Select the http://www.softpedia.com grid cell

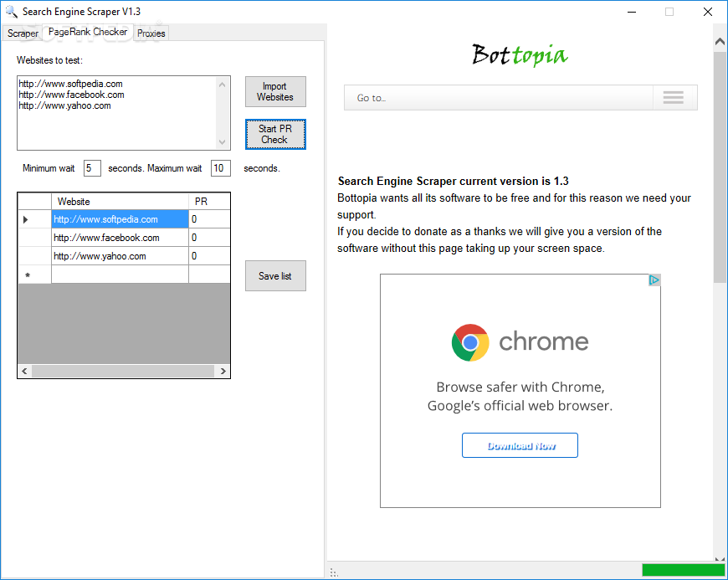point(120,219)
